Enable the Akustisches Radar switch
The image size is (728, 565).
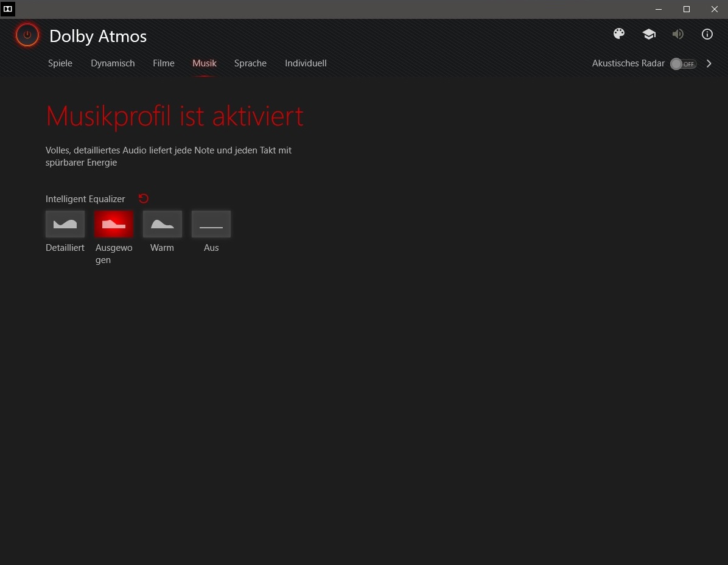click(x=684, y=64)
